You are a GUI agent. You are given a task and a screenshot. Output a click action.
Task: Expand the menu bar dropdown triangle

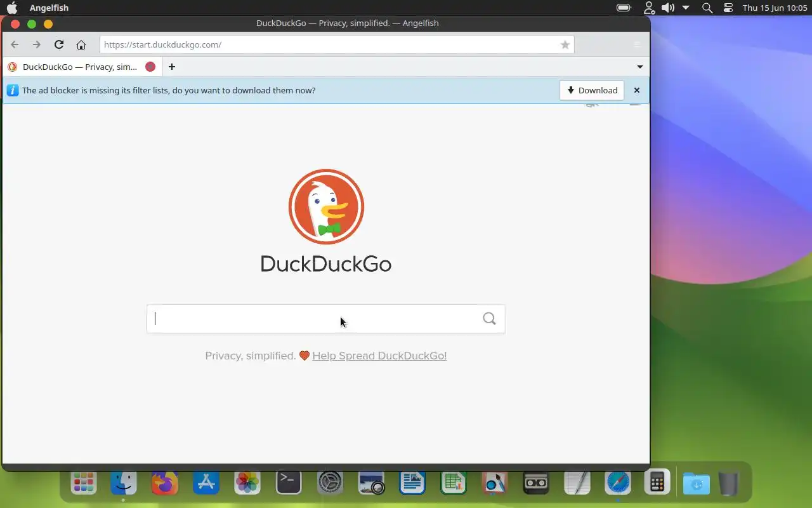point(686,8)
